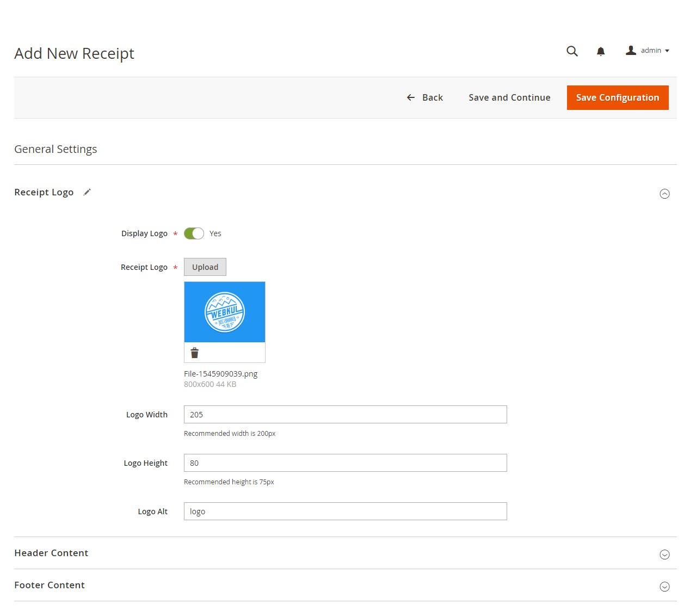Click Save and Continue

(509, 97)
